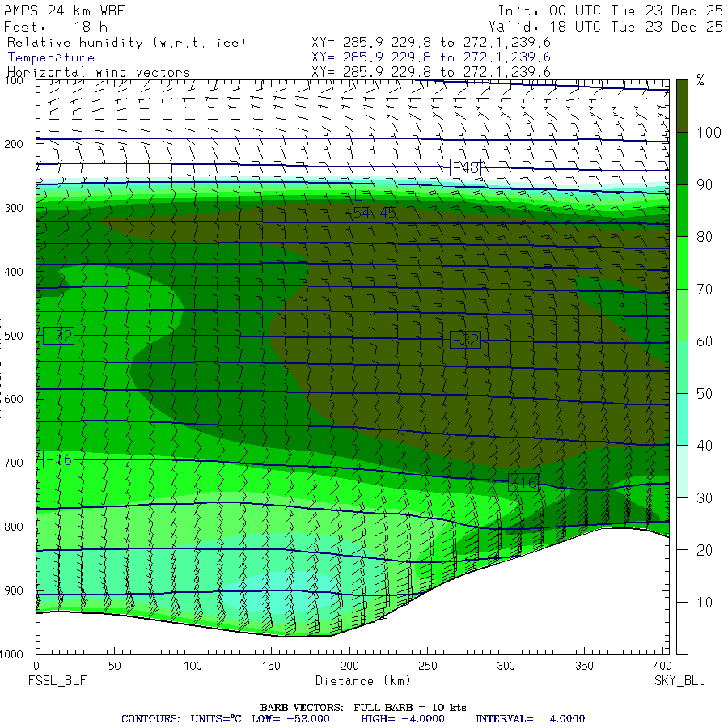This screenshot has height=728, width=728.
Task: Click the 'Init: 00 UTC Tue 23 Dec 25' text
Action: tap(610, 11)
